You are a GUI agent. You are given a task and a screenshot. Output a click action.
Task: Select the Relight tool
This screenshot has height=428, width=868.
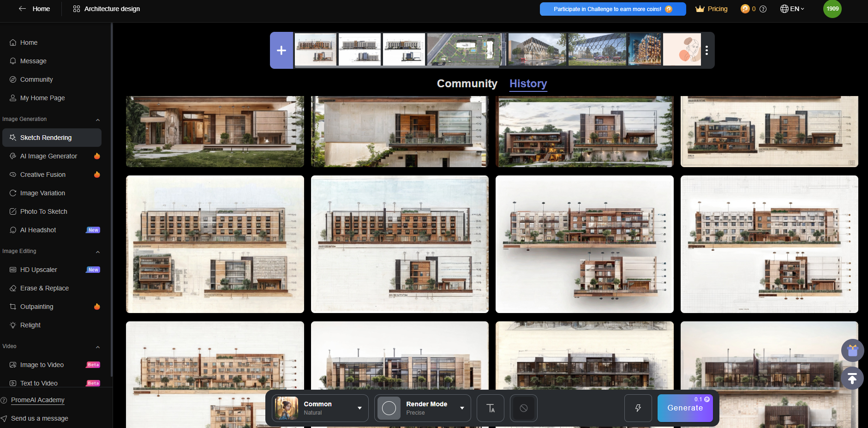point(30,325)
